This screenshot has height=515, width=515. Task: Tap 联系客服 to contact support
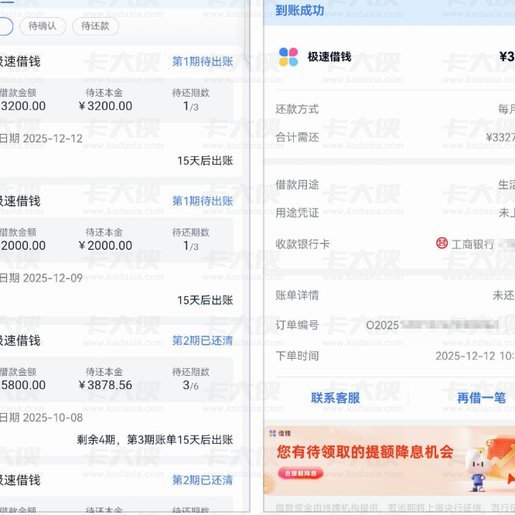click(x=335, y=398)
